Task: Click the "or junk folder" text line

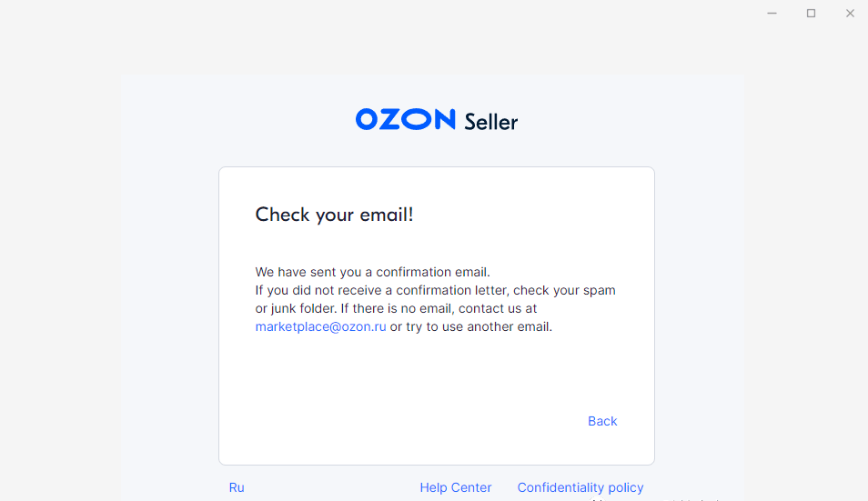Action: pos(396,308)
